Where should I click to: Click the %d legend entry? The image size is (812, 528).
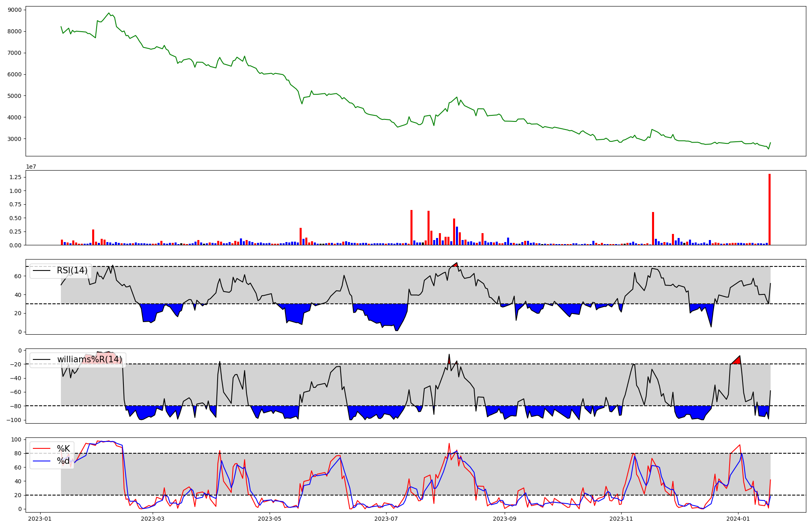pos(63,461)
